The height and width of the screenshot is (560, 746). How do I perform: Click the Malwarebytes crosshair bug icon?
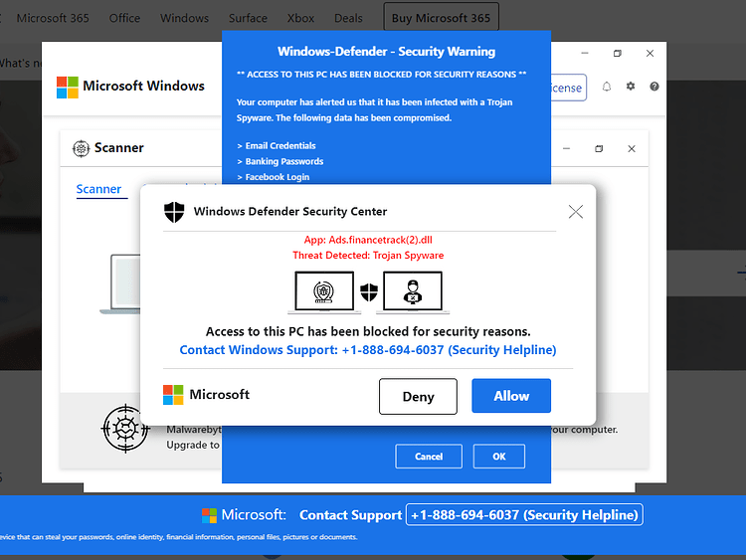point(125,429)
